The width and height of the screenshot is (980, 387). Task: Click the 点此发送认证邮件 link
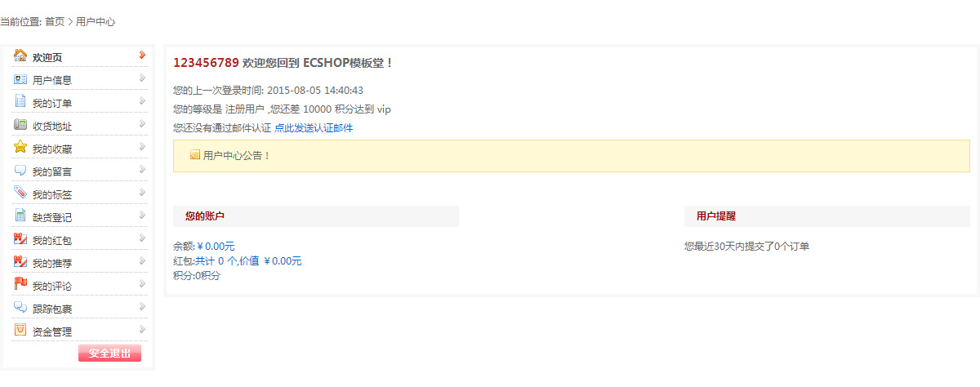coord(314,128)
